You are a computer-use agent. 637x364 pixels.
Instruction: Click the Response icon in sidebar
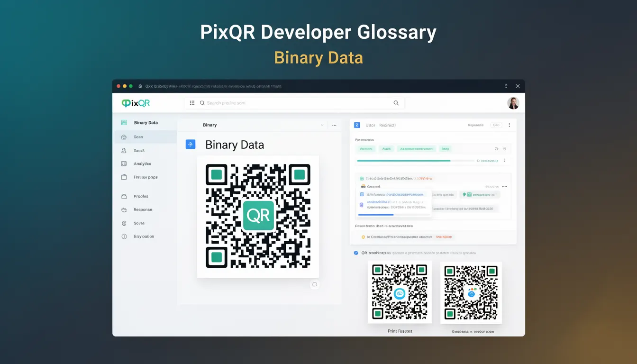click(124, 209)
